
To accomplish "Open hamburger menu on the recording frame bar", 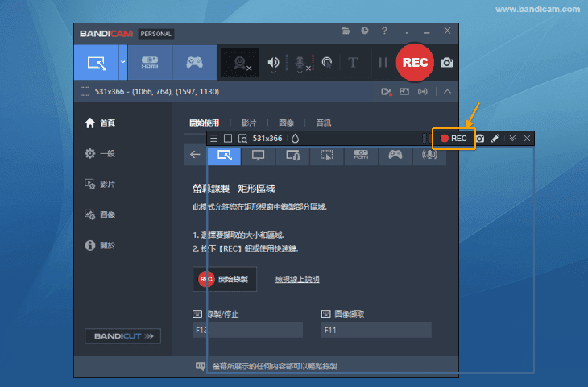I will coord(213,139).
